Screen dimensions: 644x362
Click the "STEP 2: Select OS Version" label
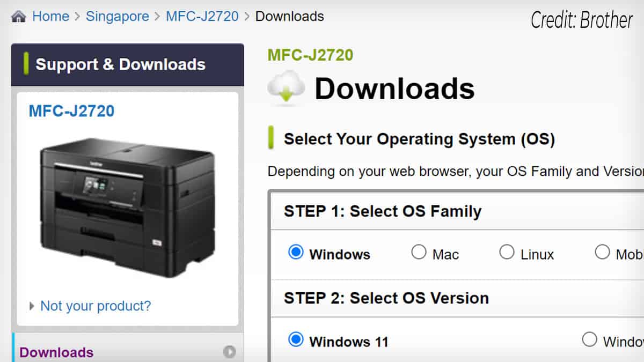(x=386, y=298)
